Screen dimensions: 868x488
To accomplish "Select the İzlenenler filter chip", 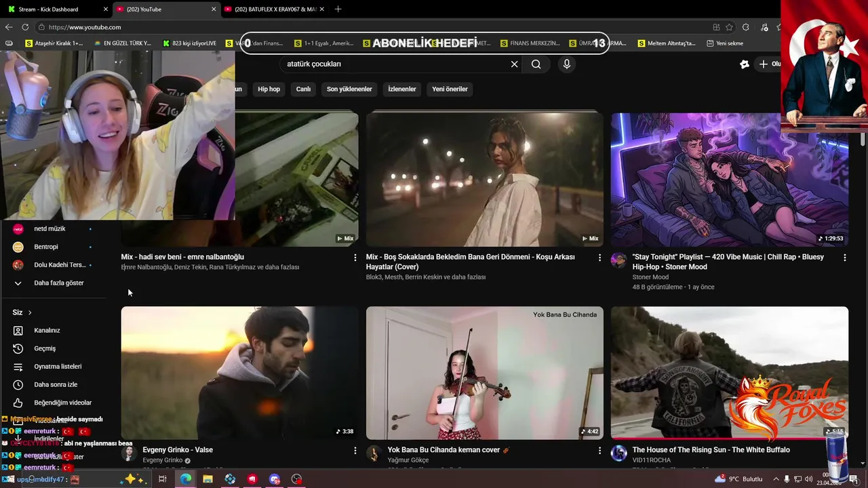I will tap(402, 89).
